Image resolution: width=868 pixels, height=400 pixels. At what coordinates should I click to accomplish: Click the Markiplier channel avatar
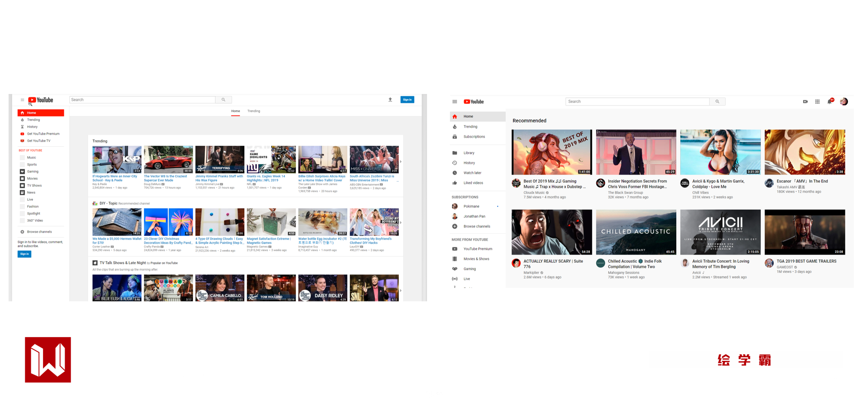[x=516, y=263]
